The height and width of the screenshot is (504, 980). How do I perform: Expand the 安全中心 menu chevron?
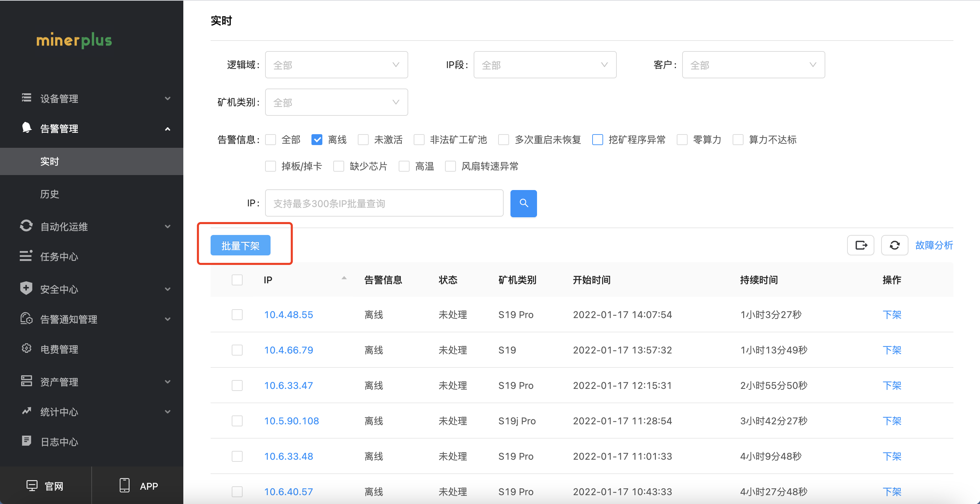167,289
